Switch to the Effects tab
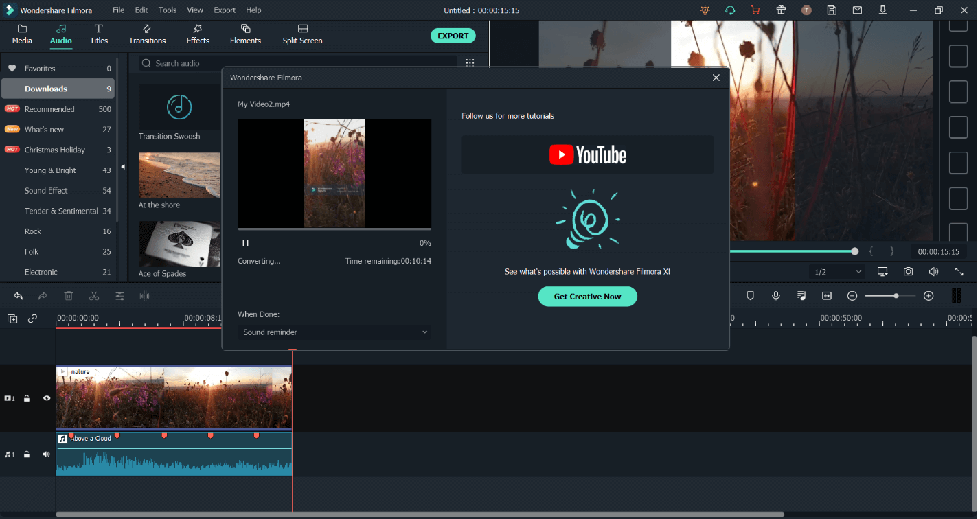Screen dimensions: 980x519 (x=198, y=34)
